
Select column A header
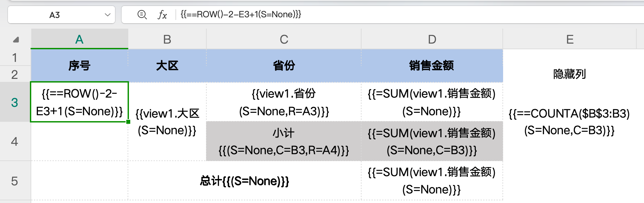pos(79,39)
